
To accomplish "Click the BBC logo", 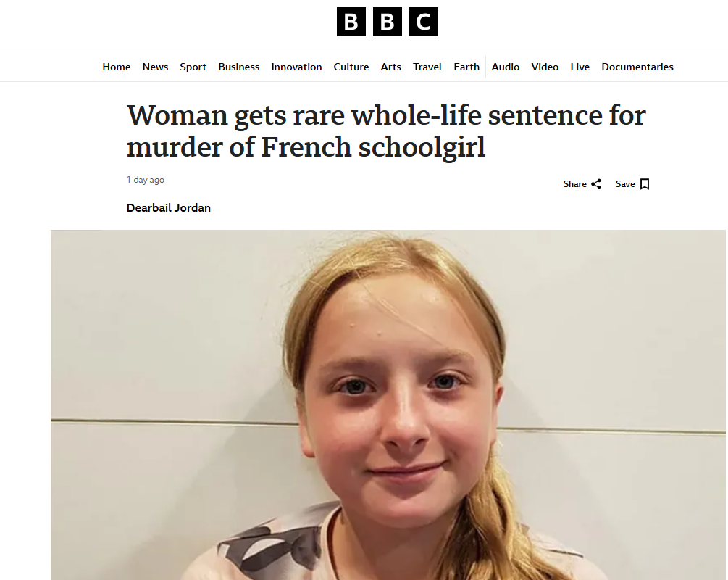I will coord(387,22).
